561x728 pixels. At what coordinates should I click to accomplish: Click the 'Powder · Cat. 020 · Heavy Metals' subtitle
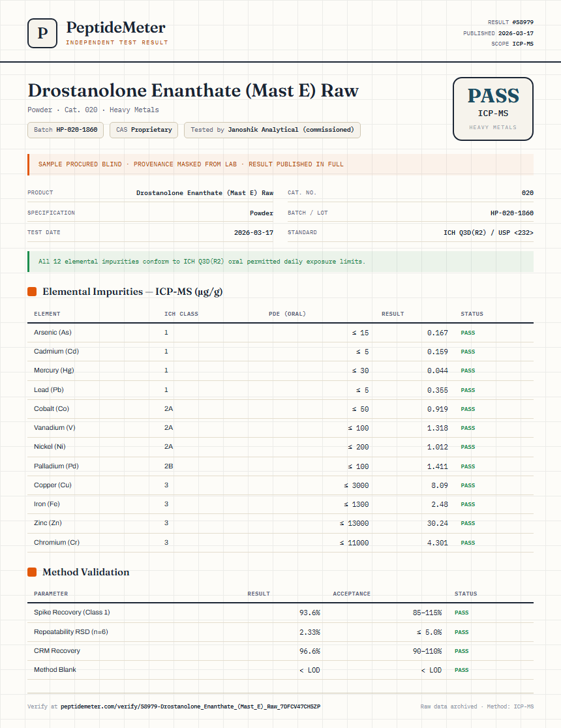click(x=93, y=110)
